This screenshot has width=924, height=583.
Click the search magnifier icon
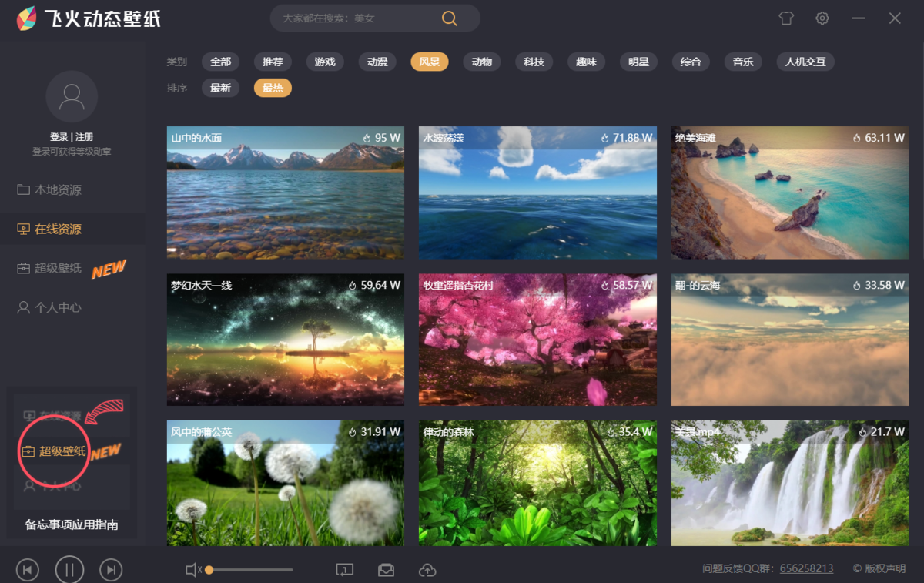click(449, 18)
